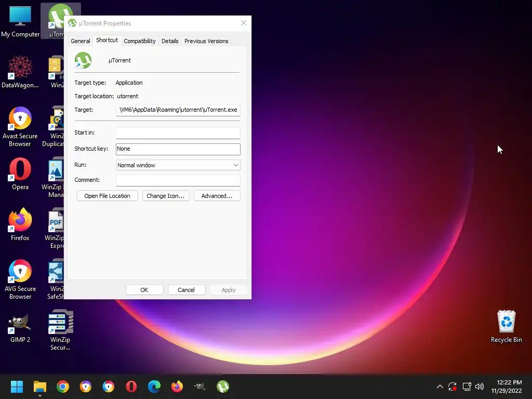Cancel the µTorrent Properties dialog
Image resolution: width=532 pixels, height=399 pixels.
tap(187, 290)
